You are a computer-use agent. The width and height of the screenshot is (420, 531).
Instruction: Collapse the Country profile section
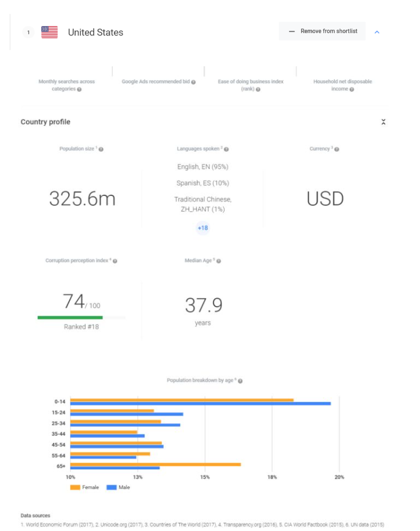coord(383,122)
